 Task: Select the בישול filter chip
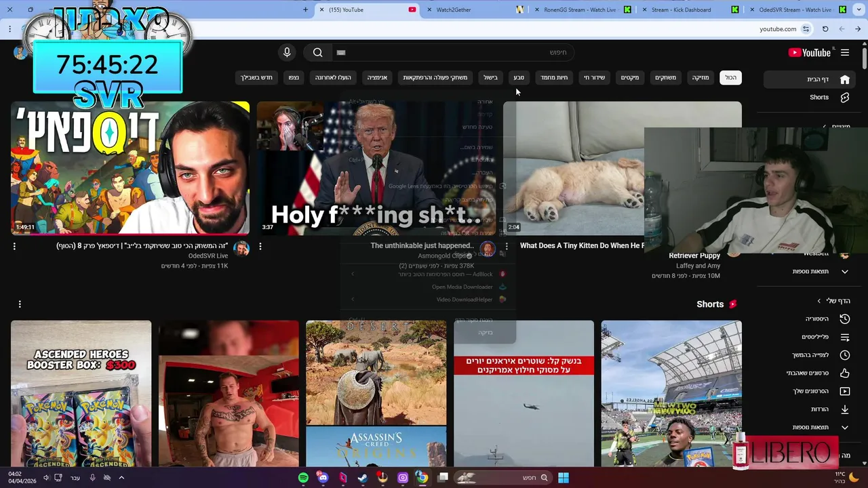pos(490,78)
